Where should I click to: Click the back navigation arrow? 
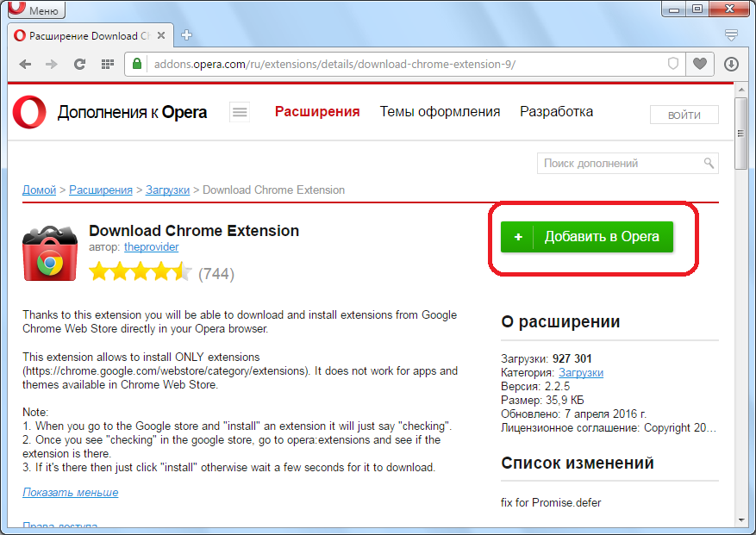pos(25,64)
